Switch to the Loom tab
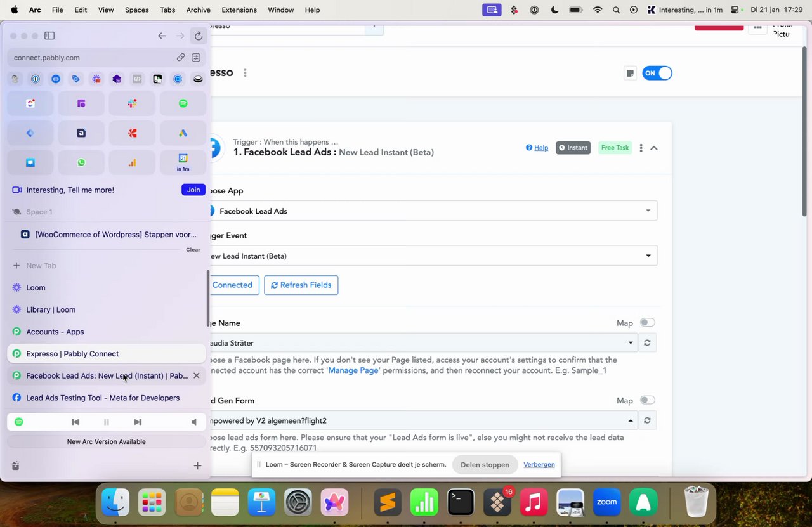 pos(107,287)
